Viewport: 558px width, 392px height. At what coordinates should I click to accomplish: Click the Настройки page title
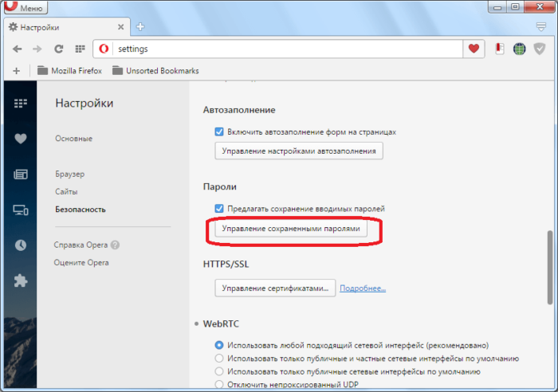(84, 103)
